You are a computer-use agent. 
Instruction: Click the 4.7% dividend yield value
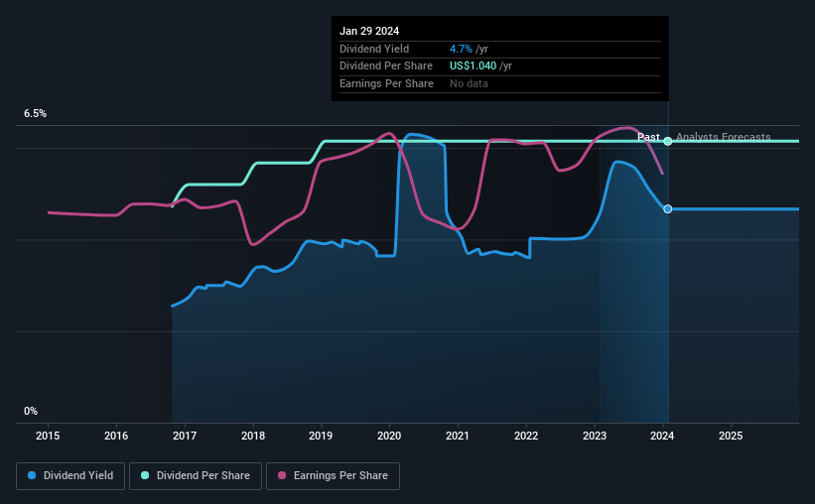(x=461, y=49)
